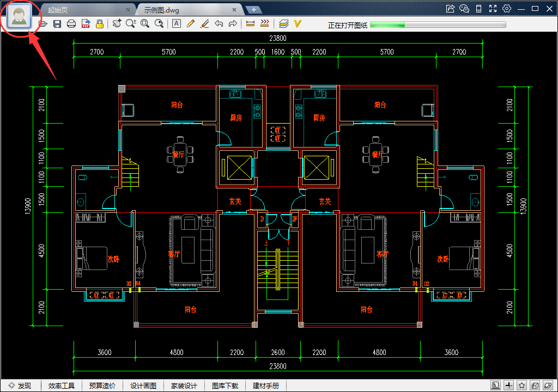
Task: Undo the last action
Action: click(219, 23)
